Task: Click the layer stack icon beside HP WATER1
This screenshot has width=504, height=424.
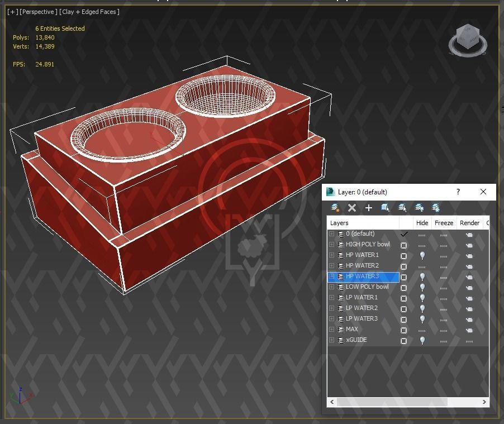Action: tap(340, 255)
